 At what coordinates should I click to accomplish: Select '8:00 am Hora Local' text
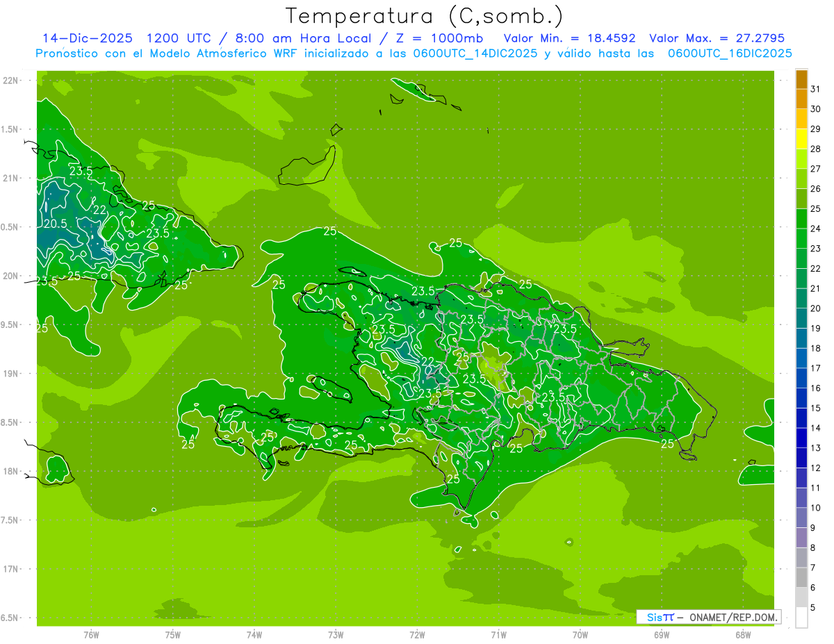[x=302, y=38]
